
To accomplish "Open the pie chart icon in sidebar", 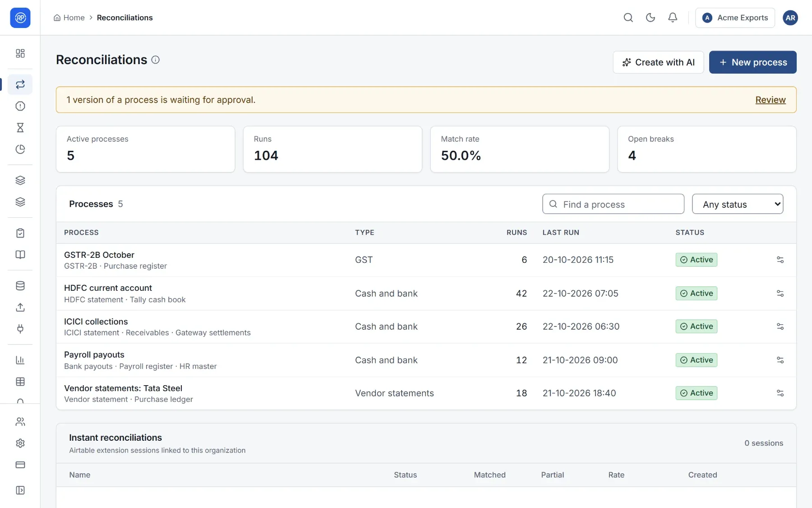I will (x=20, y=149).
